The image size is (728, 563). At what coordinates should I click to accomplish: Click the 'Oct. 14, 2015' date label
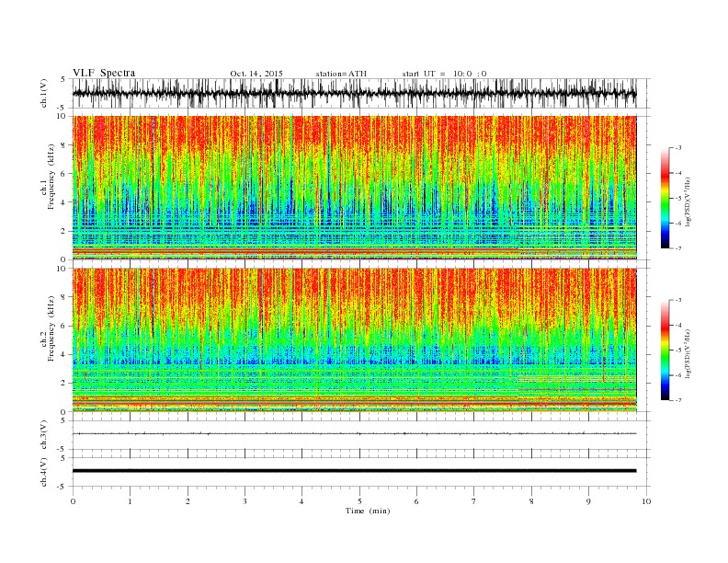(x=256, y=74)
